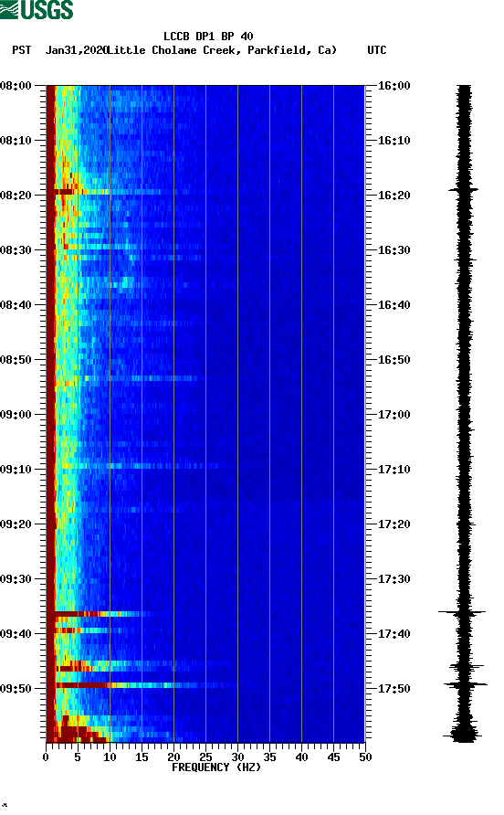Image resolution: width=504 pixels, height=815 pixels.
Task: Click the 15 Hz frequency tick label
Action: point(142,757)
